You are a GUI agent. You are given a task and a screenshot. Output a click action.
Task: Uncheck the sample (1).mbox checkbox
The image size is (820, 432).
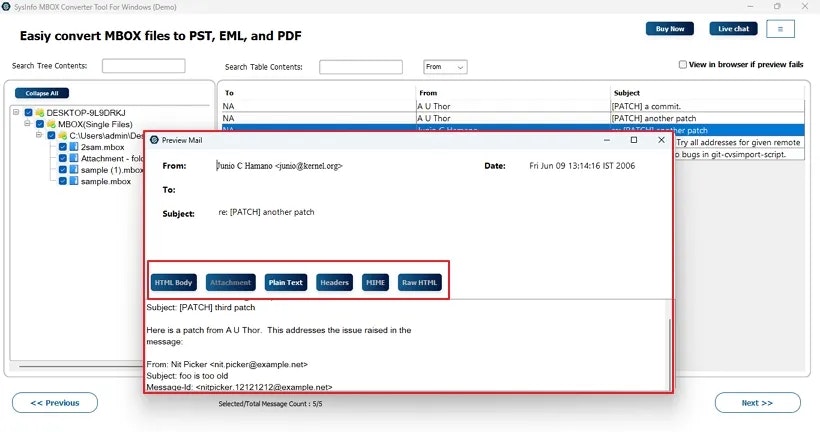pos(63,170)
